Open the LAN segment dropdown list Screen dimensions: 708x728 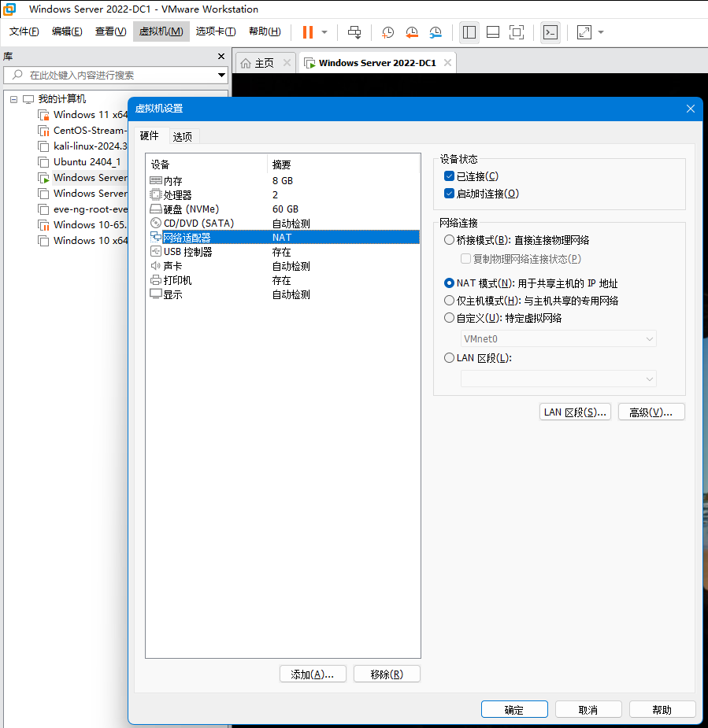(558, 379)
